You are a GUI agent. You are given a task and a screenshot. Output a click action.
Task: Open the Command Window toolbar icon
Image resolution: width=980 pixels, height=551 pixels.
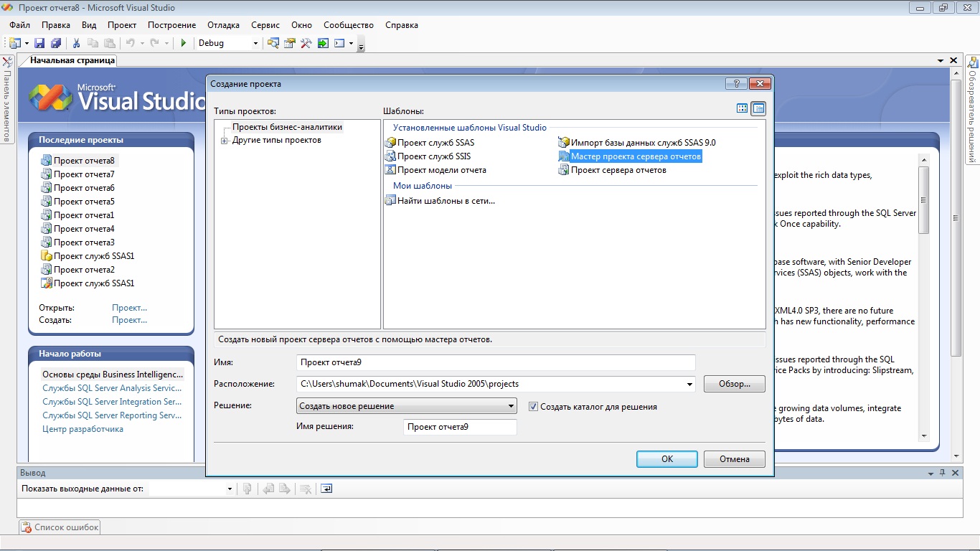(339, 43)
